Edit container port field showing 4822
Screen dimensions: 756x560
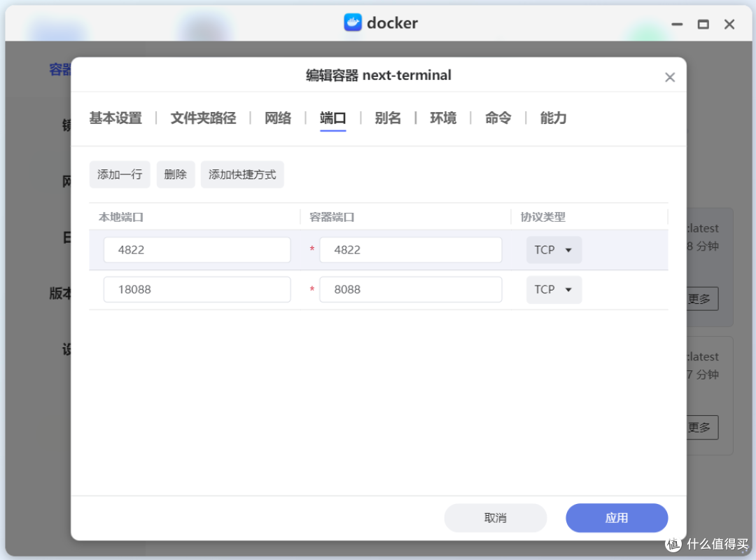[x=411, y=250]
